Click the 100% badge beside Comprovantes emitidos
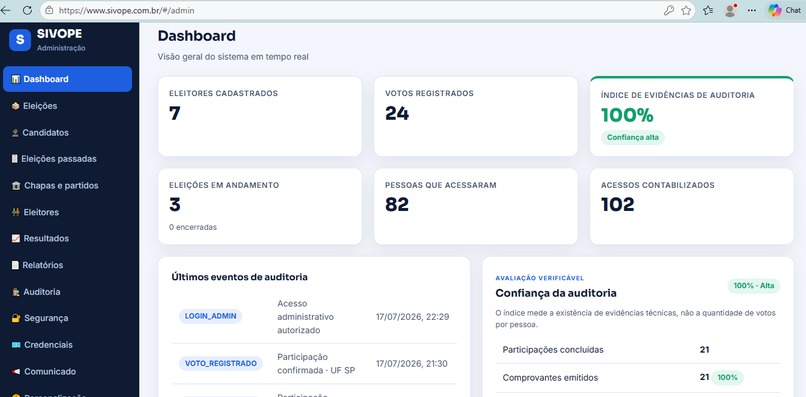The width and height of the screenshot is (806, 397). pos(727,377)
